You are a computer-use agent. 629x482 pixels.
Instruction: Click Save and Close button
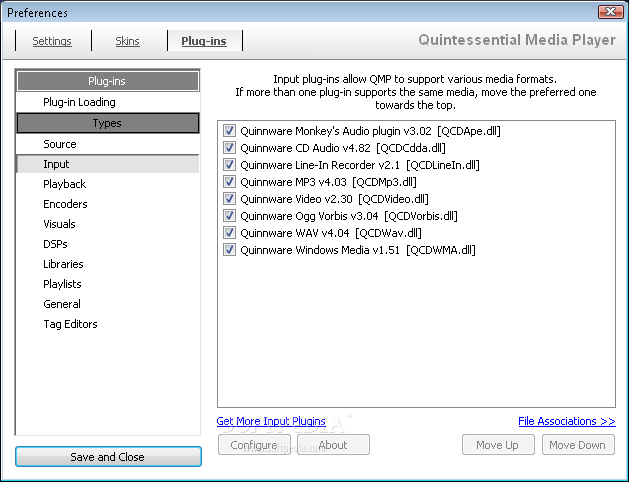pyautogui.click(x=108, y=457)
